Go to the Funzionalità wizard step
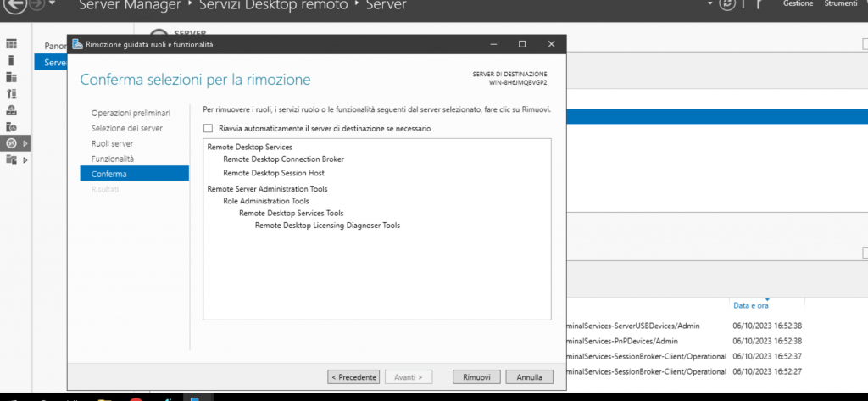868x401 pixels. (113, 159)
